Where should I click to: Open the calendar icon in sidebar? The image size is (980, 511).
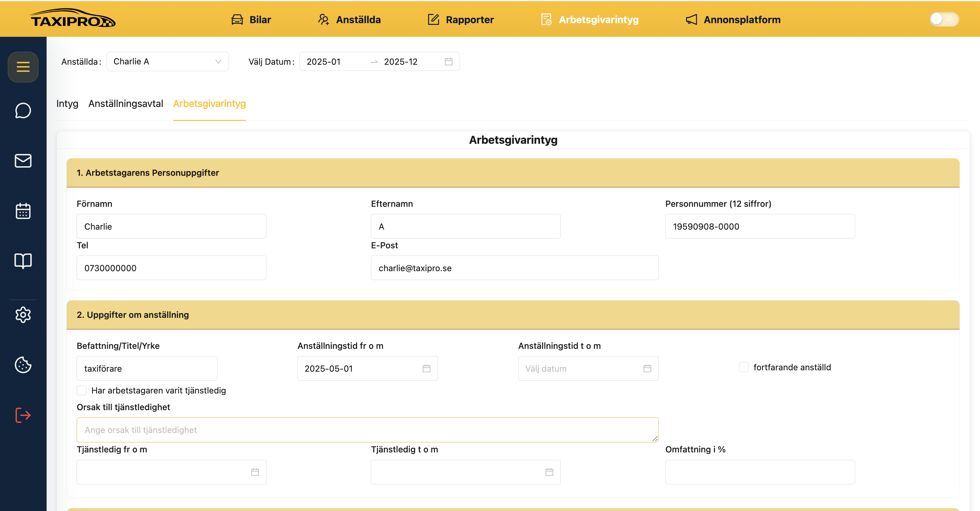(23, 211)
